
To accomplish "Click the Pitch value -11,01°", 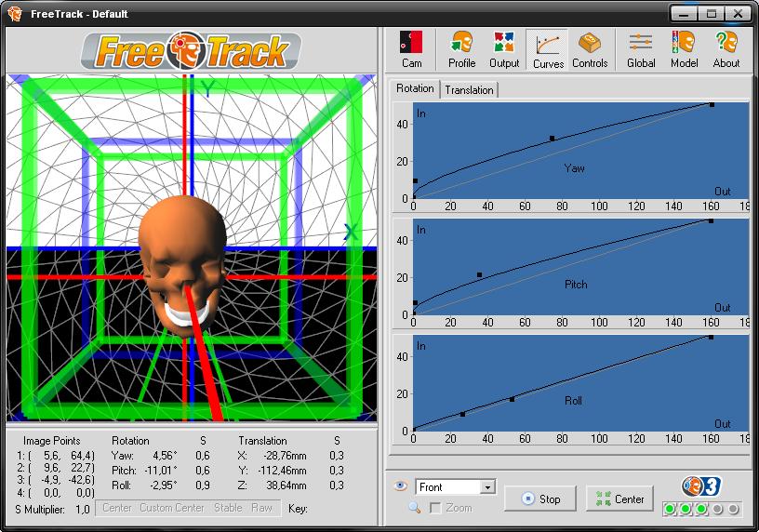I will click(161, 470).
